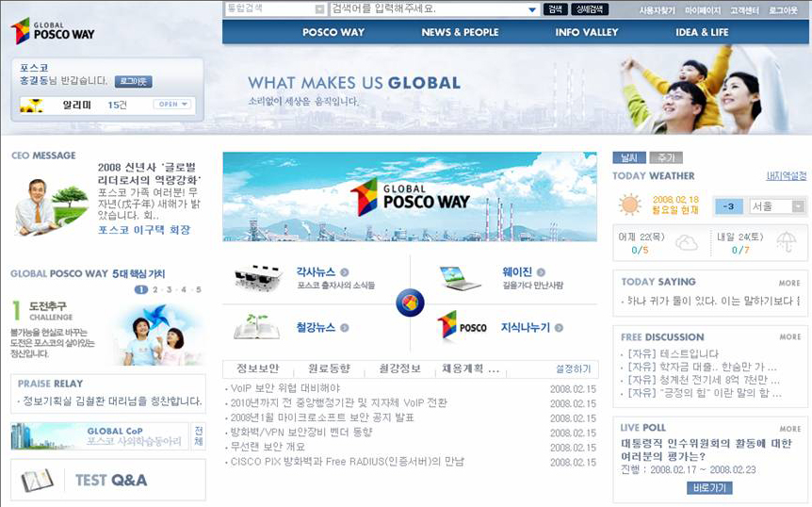Image resolution: width=812 pixels, height=507 pixels.
Task: Open the 통합검색 category dropdown
Action: pyautogui.click(x=320, y=9)
